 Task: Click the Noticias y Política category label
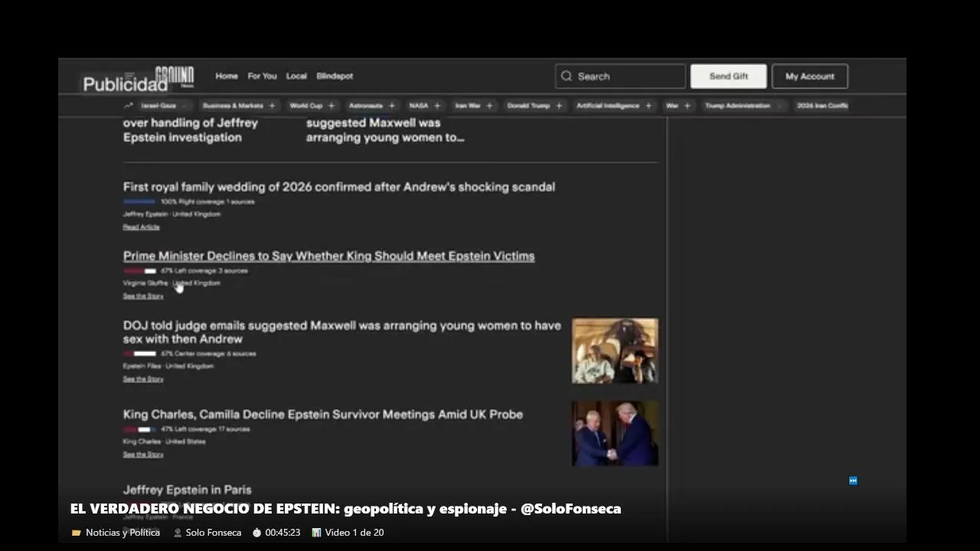tap(122, 533)
